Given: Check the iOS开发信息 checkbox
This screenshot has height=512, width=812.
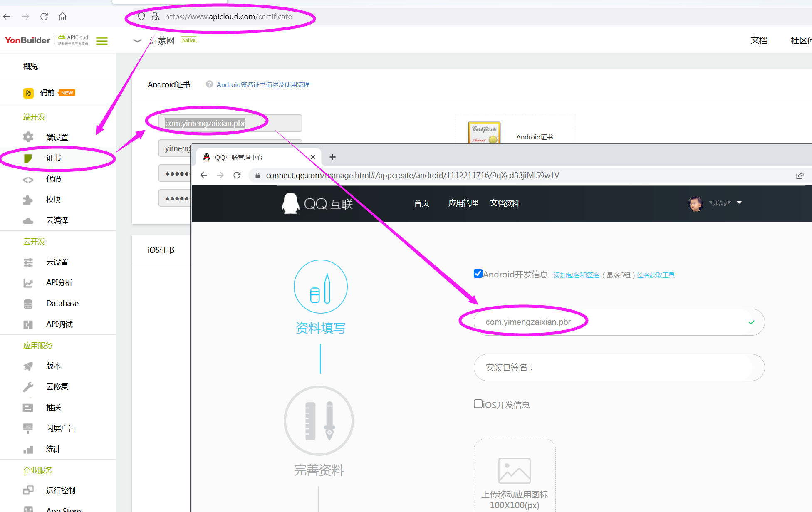Looking at the screenshot, I should [478, 404].
